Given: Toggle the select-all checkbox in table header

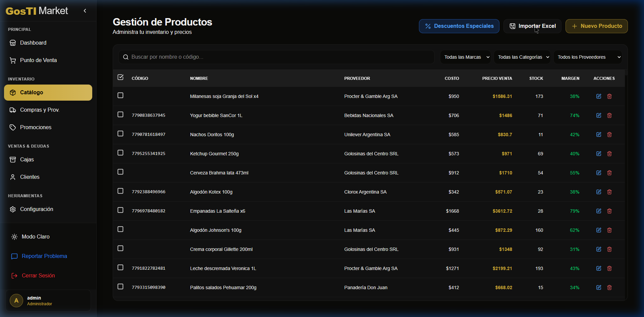Looking at the screenshot, I should tap(120, 77).
